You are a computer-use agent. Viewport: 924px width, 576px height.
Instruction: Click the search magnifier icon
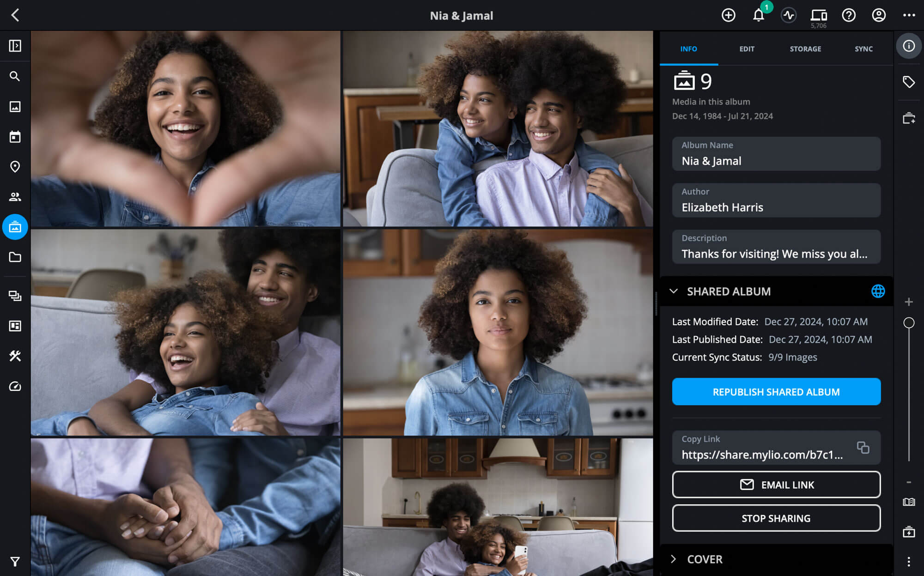coord(15,76)
